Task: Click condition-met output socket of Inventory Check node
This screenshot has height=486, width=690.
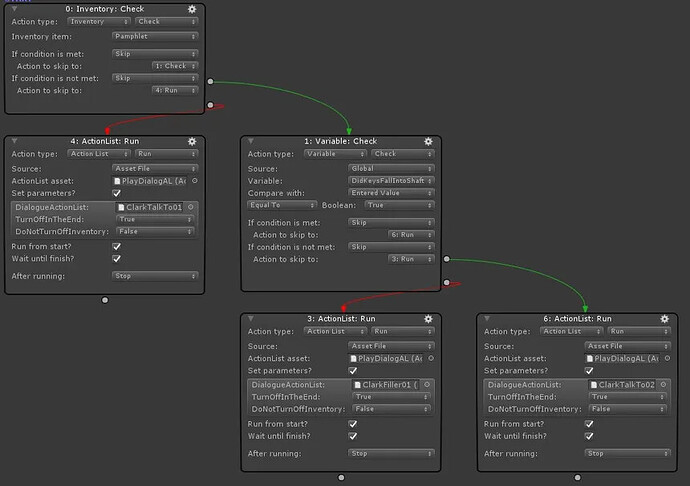Action: tap(210, 81)
